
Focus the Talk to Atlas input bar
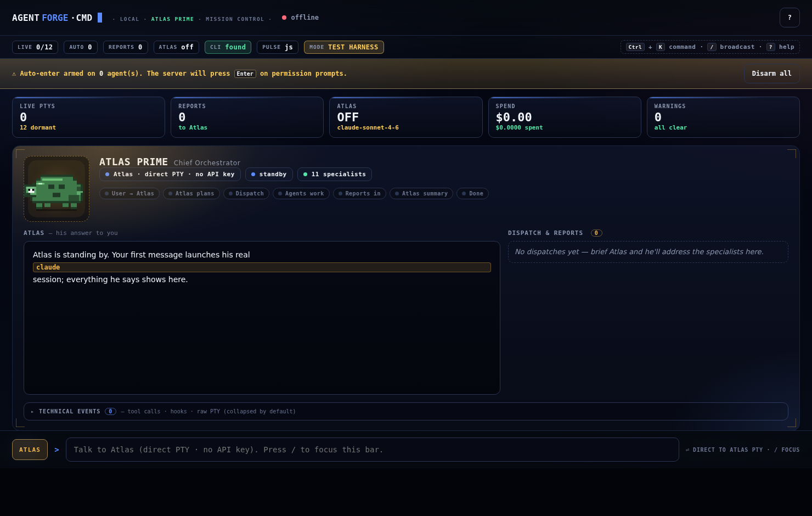[372, 450]
